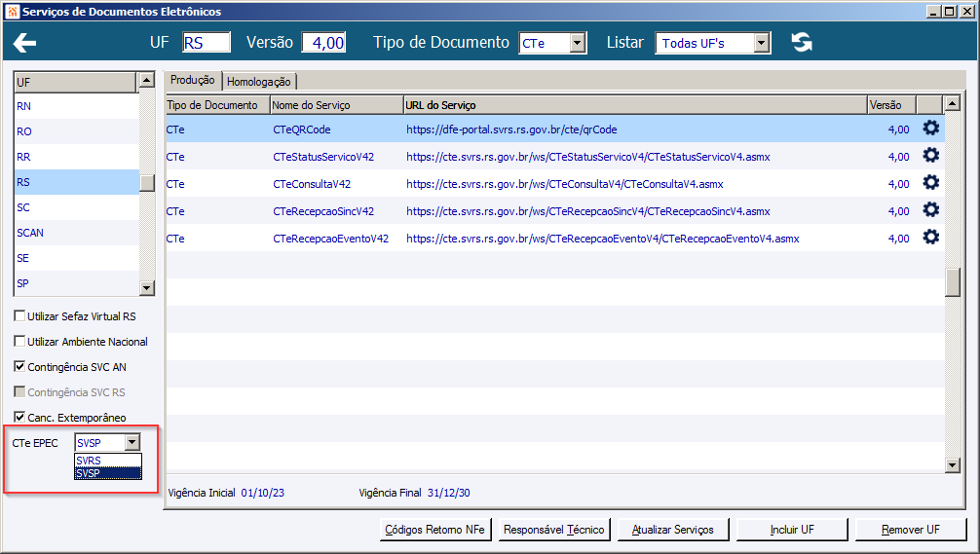
Task: Click the UF input field showing RS
Action: click(207, 43)
